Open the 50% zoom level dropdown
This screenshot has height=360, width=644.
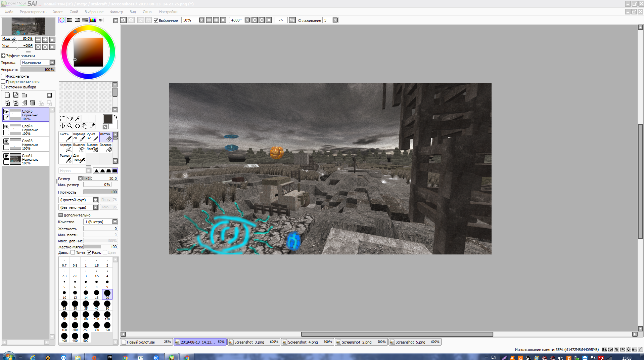click(201, 20)
